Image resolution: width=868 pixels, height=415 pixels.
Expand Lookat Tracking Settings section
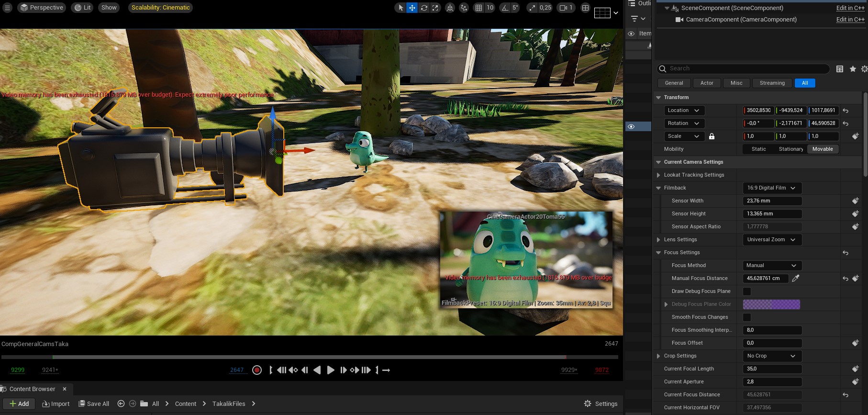(659, 175)
